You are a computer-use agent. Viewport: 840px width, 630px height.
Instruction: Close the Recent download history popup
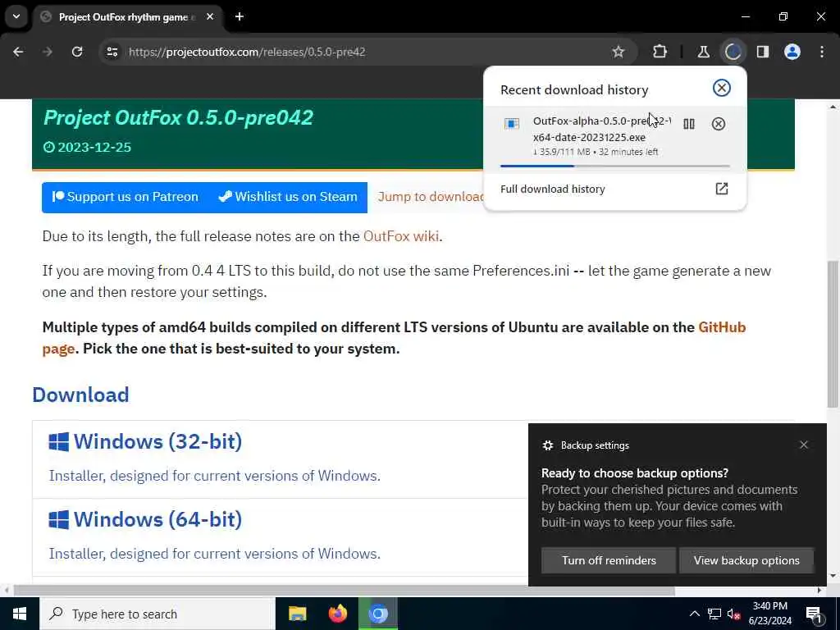click(x=722, y=88)
